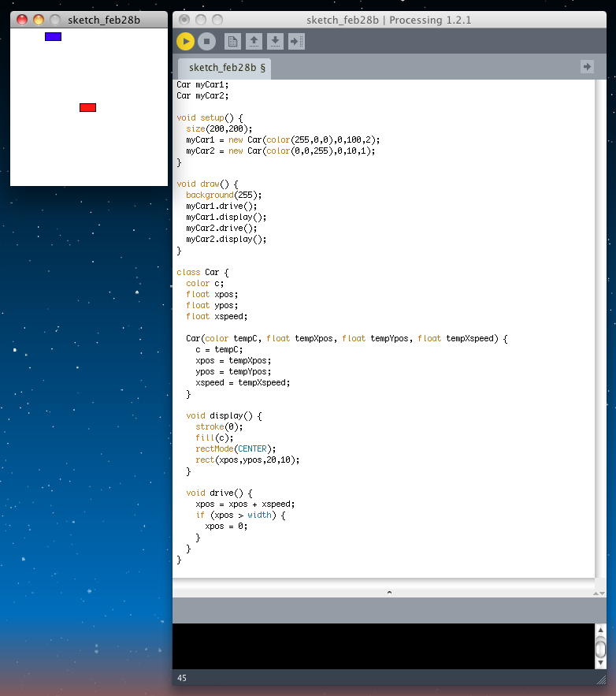
Task: Click the 'fill(c);' line
Action: tap(214, 438)
